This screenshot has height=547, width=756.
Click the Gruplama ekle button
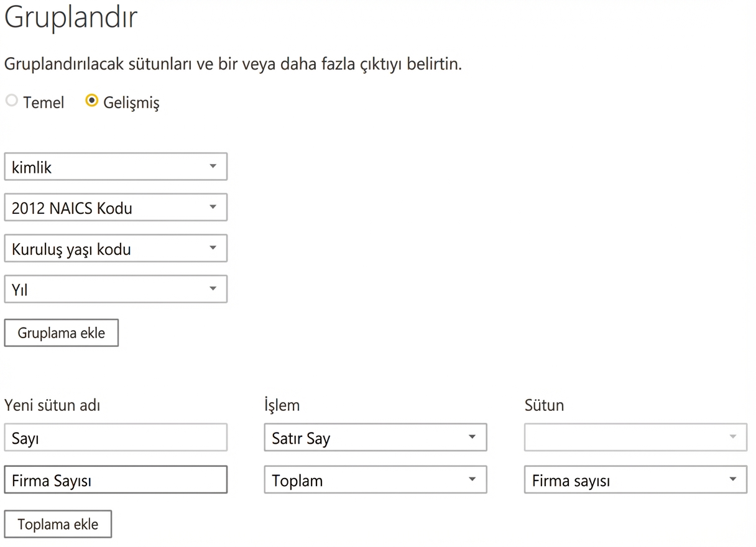(x=61, y=333)
